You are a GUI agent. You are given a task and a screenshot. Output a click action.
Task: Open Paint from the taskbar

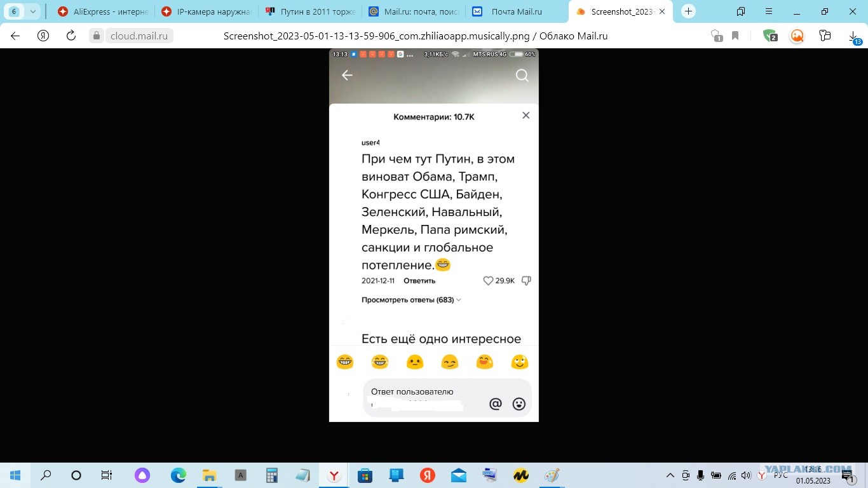(x=552, y=475)
